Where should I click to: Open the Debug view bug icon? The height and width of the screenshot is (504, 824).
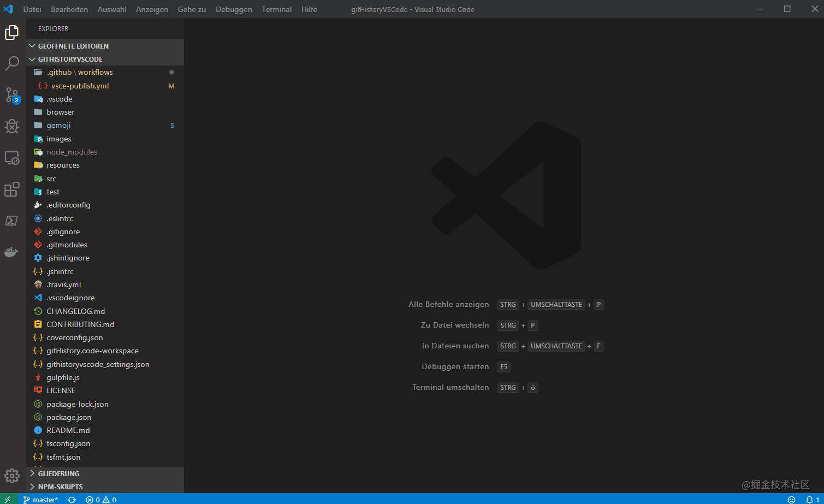tap(11, 126)
